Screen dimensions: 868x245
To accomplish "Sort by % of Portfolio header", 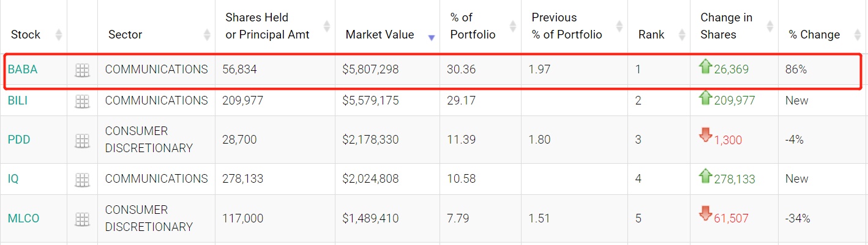I will click(512, 26).
